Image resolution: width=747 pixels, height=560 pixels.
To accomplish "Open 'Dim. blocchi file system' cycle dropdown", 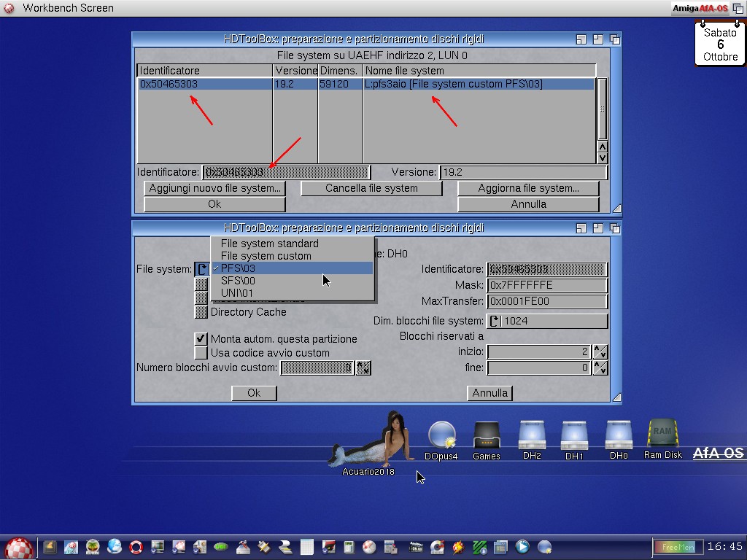I will 495,321.
